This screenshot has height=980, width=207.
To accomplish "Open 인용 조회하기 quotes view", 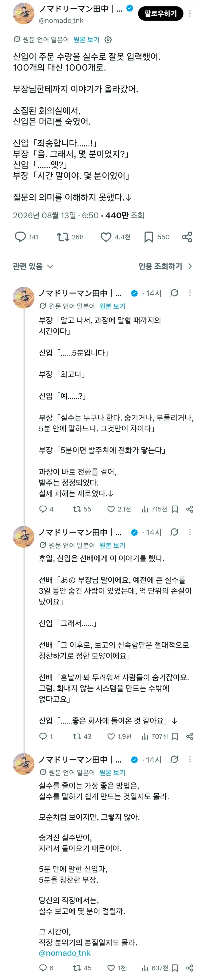I will [x=166, y=266].
